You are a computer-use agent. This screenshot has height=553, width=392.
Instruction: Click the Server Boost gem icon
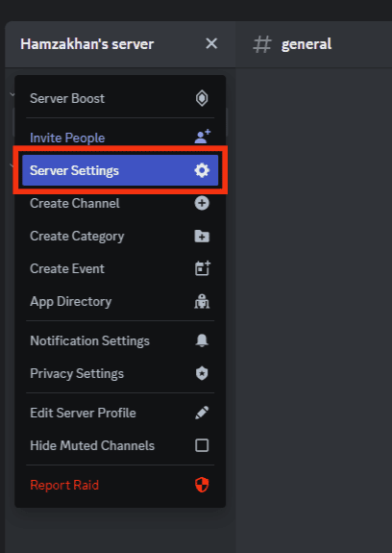tap(202, 98)
